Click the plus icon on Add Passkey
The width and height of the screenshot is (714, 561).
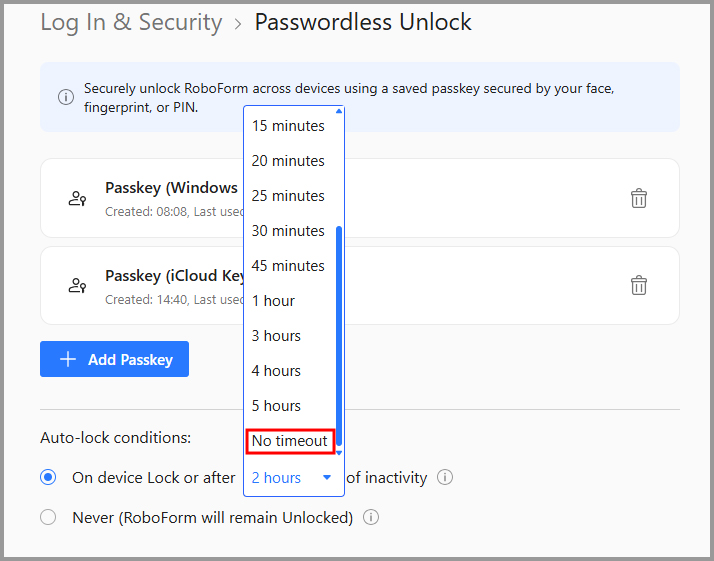(x=68, y=359)
